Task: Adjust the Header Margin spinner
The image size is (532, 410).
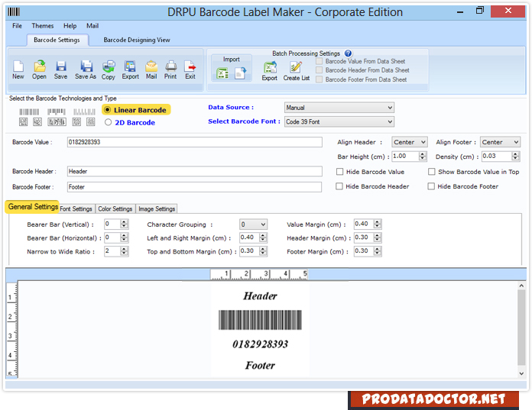Action: point(378,237)
